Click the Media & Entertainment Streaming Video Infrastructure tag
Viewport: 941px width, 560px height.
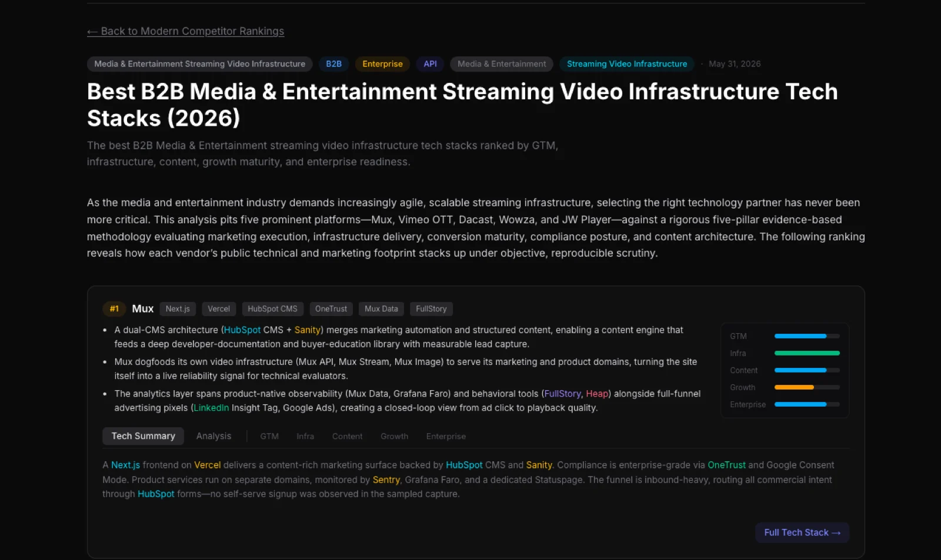click(x=200, y=64)
